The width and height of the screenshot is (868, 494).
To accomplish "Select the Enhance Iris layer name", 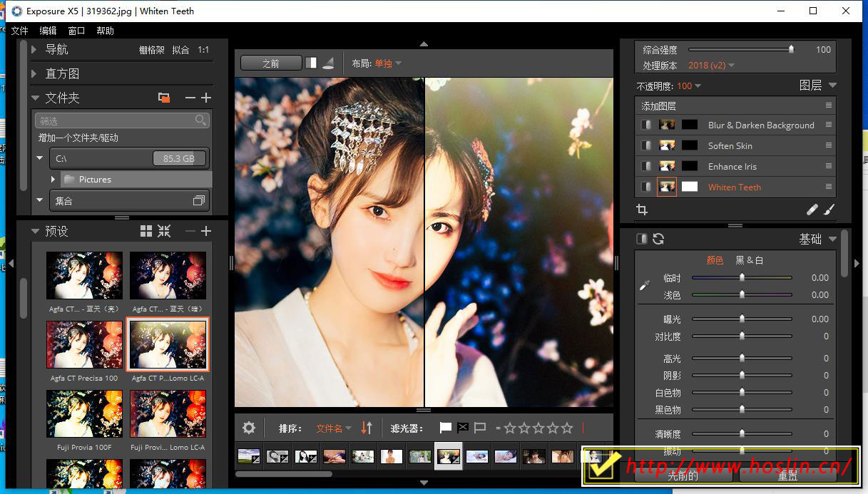I will [732, 166].
